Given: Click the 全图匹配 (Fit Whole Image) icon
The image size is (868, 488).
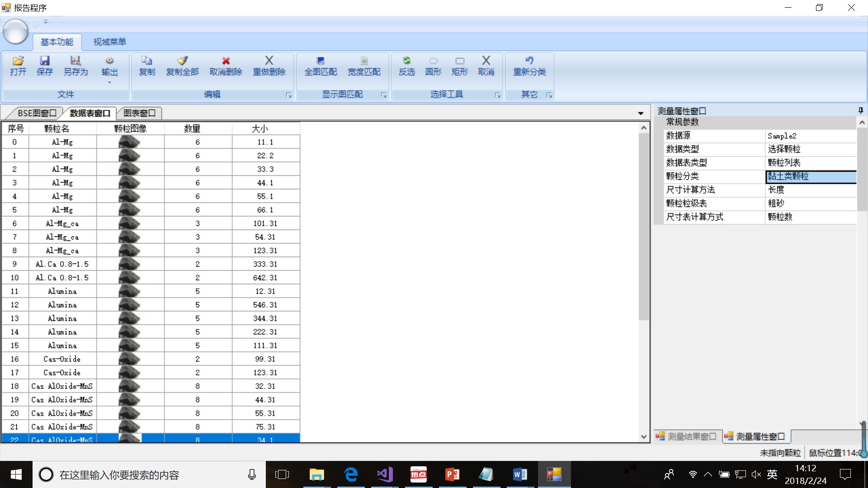Looking at the screenshot, I should [321, 61].
